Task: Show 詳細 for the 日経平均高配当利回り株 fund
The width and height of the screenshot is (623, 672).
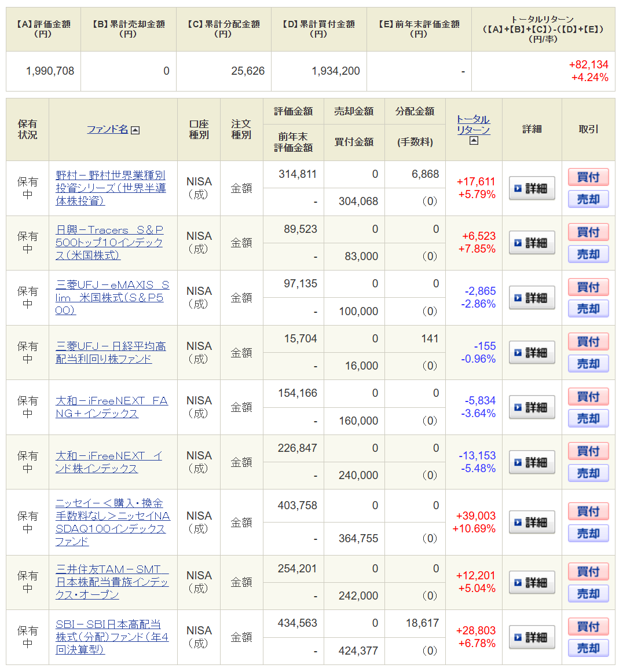Action: (x=532, y=352)
